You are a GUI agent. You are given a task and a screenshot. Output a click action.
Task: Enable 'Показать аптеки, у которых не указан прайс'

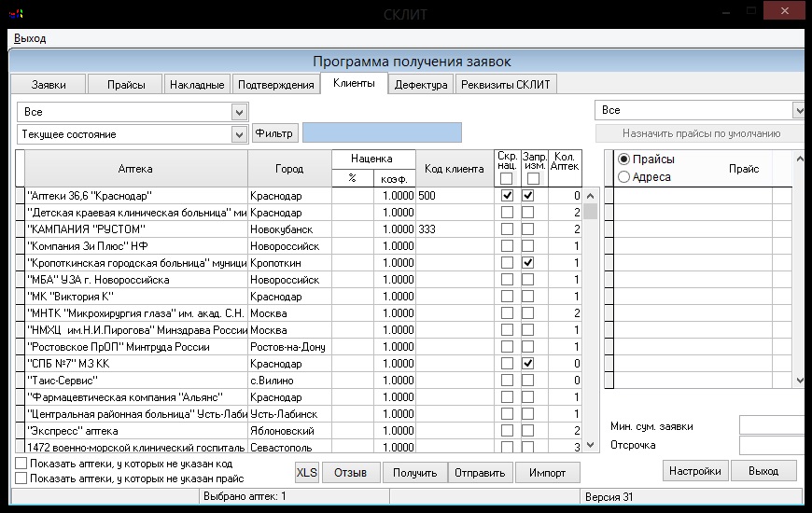pos(21,478)
